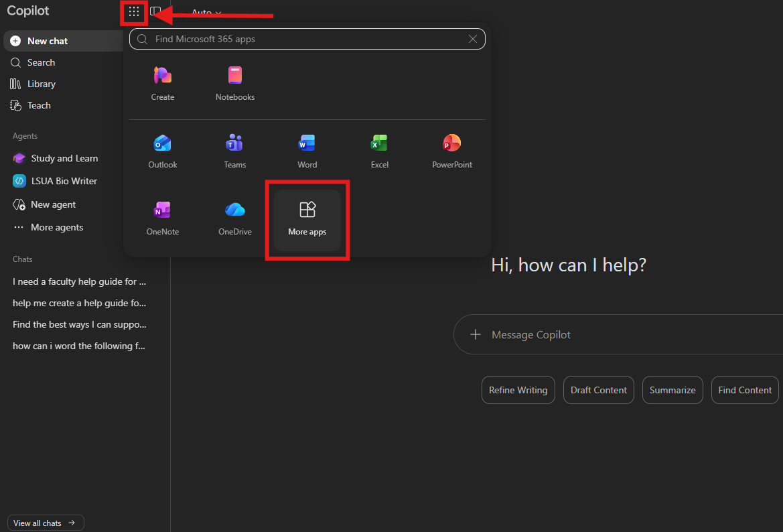Expand More agents list
This screenshot has height=532, width=783.
[x=57, y=227]
